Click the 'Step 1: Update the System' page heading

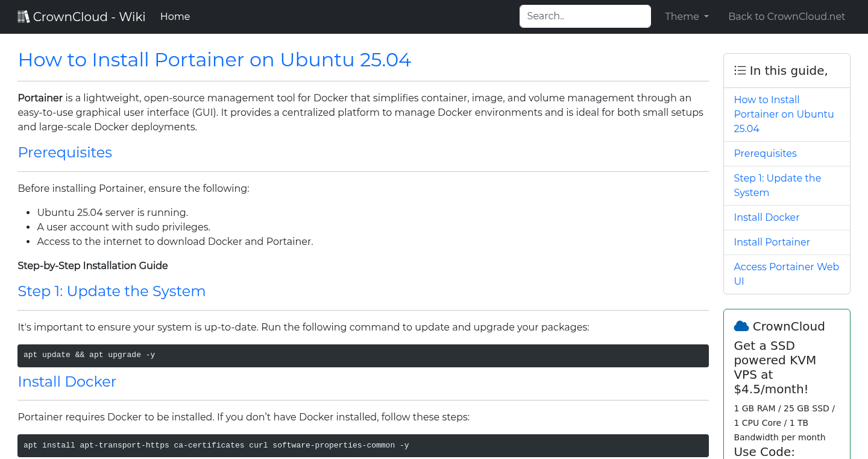(x=112, y=291)
